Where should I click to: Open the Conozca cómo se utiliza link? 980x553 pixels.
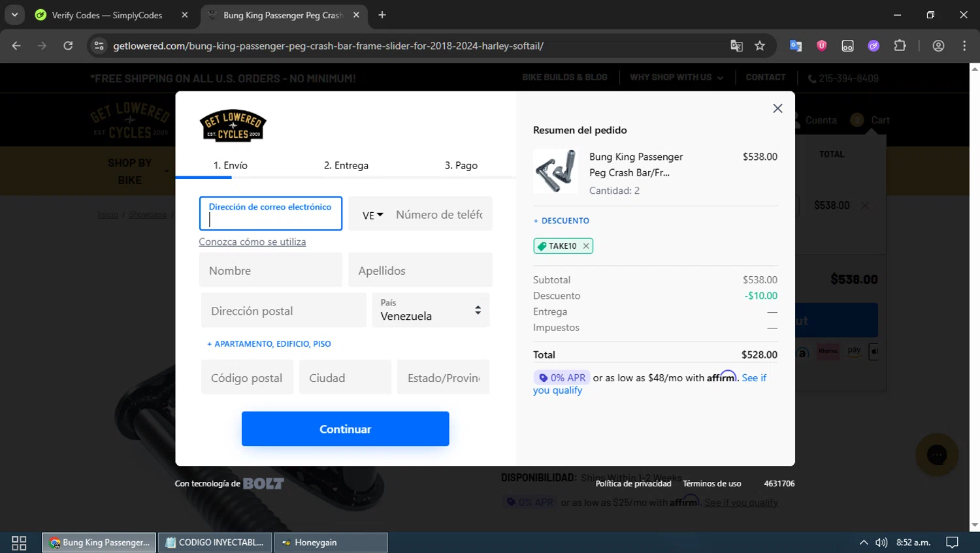click(252, 242)
